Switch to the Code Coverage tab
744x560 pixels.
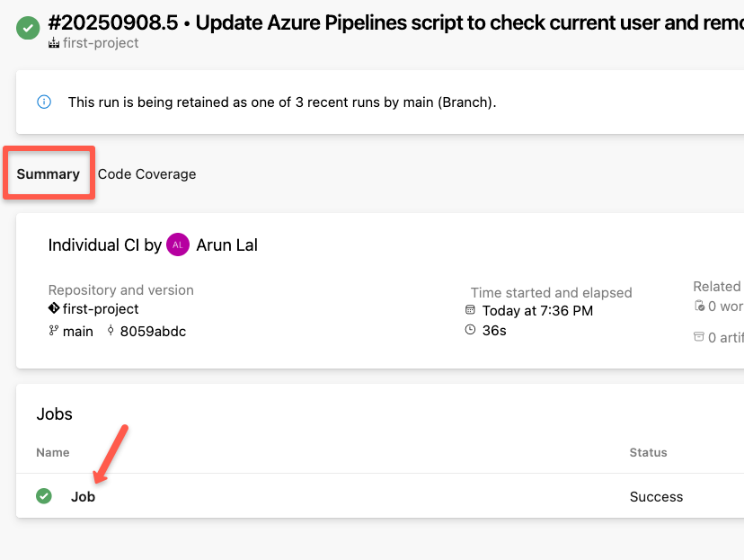[x=146, y=174]
